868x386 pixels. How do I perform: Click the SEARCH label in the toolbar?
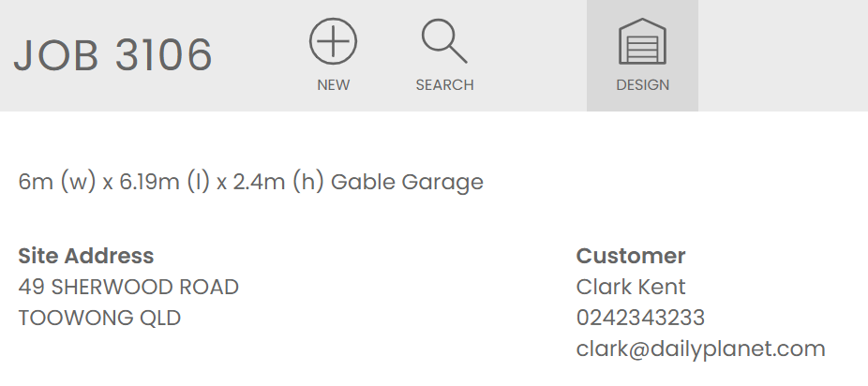point(444,85)
